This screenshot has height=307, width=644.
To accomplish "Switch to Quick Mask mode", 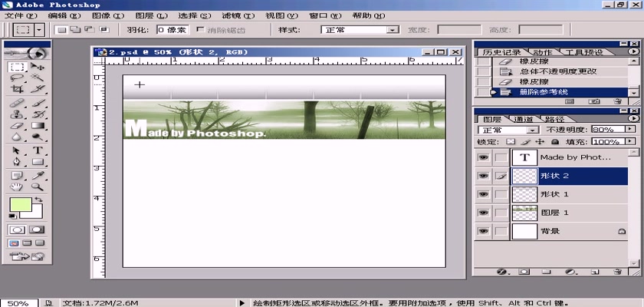I will click(37, 229).
